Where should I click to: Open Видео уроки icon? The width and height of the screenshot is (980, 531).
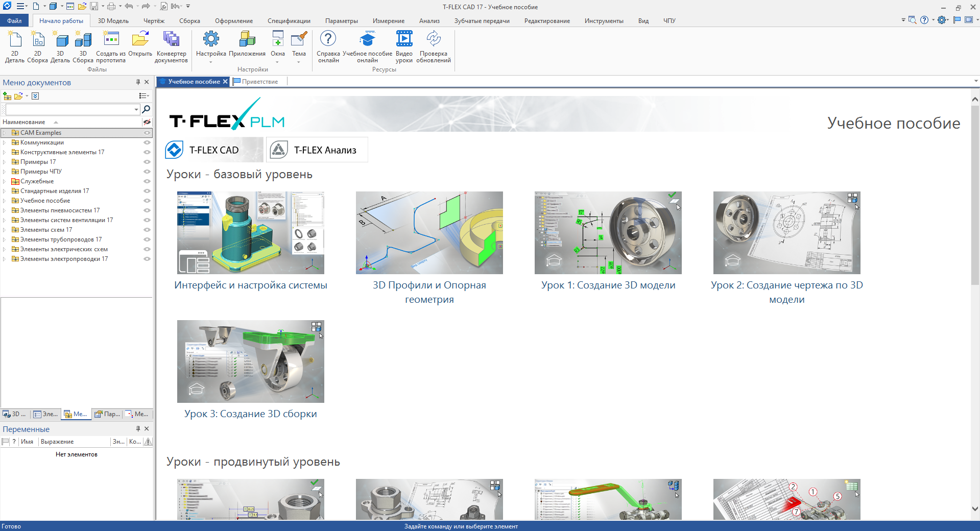(404, 46)
